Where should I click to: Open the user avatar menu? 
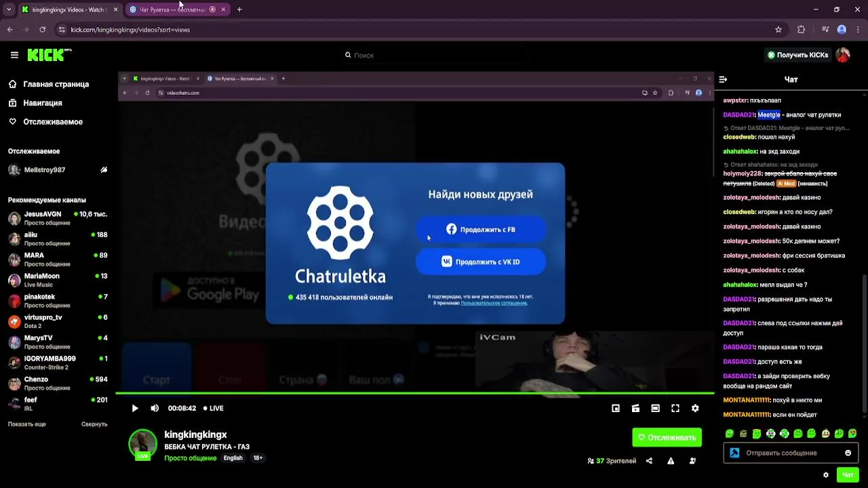[843, 55]
